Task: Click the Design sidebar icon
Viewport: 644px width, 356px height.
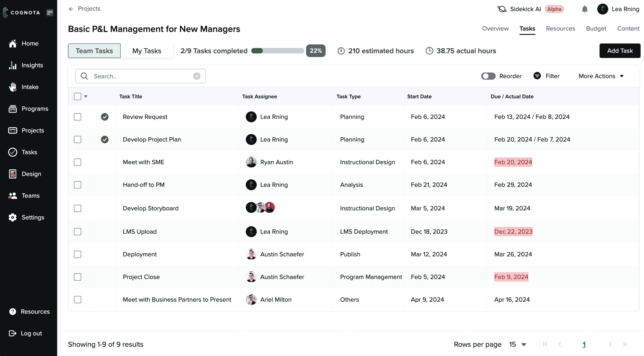Action: 12,174
